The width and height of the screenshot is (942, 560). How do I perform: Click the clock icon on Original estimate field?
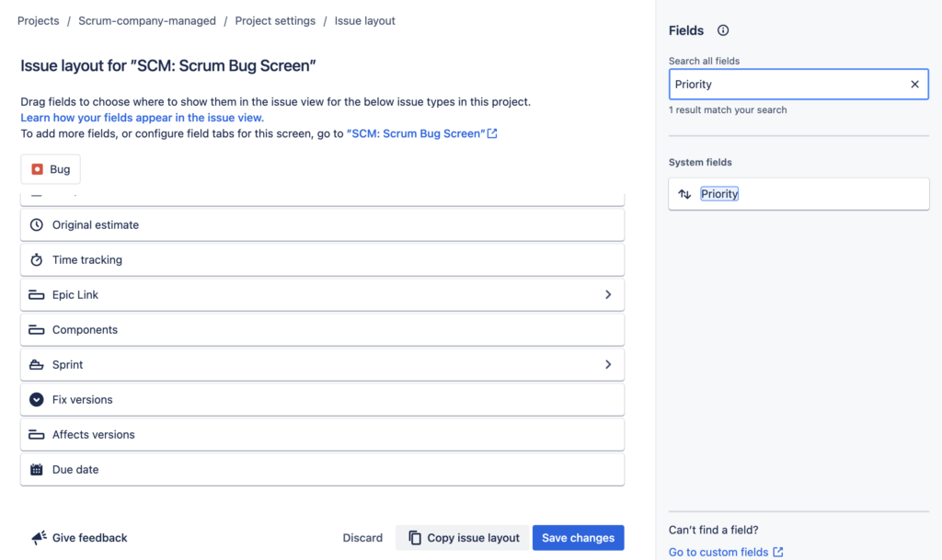click(36, 224)
